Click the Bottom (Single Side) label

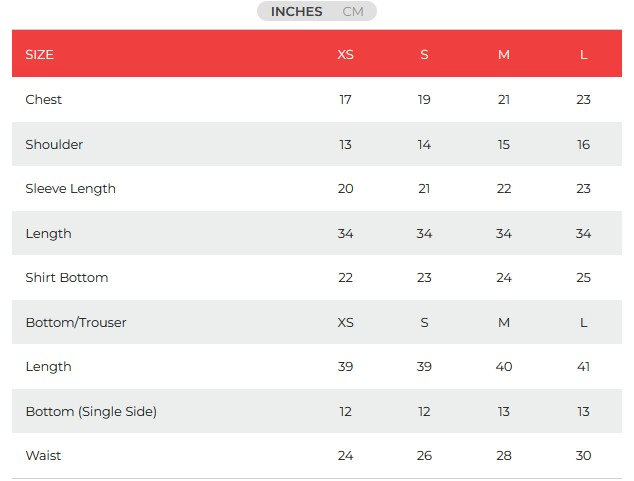(91, 411)
